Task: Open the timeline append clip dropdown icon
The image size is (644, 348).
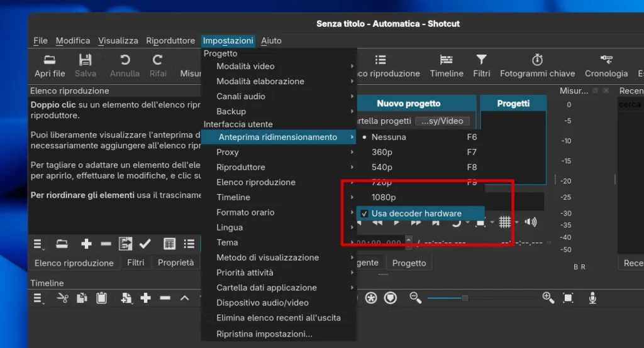Action: (126, 298)
